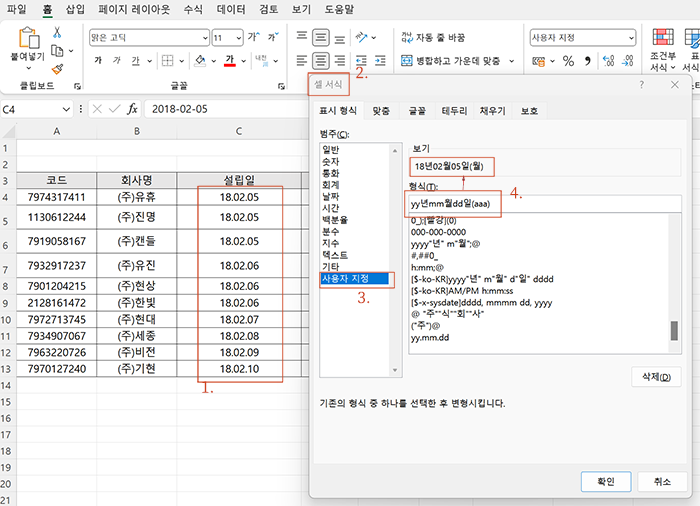The width and height of the screenshot is (700, 506).
Task: Select 통화 in category list
Action: click(x=331, y=173)
